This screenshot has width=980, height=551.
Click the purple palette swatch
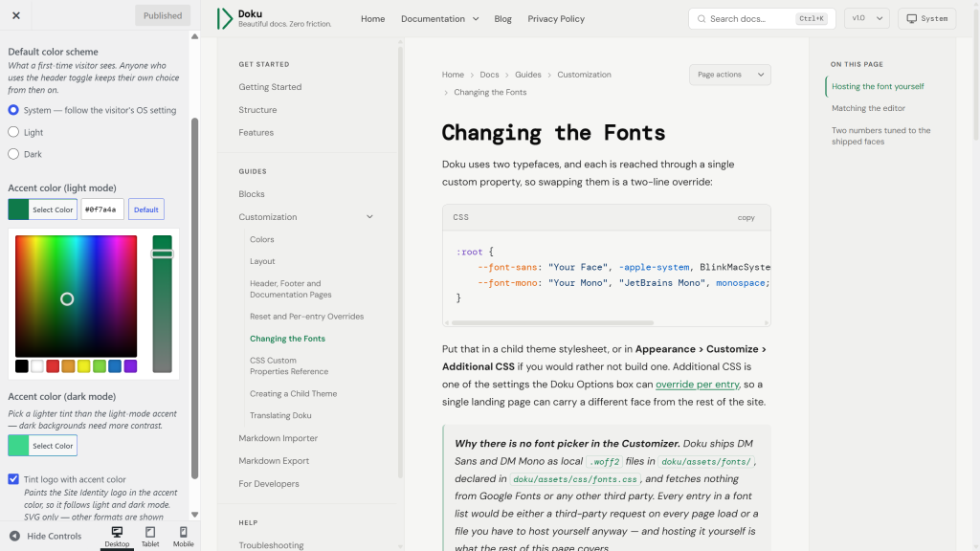pyautogui.click(x=130, y=366)
